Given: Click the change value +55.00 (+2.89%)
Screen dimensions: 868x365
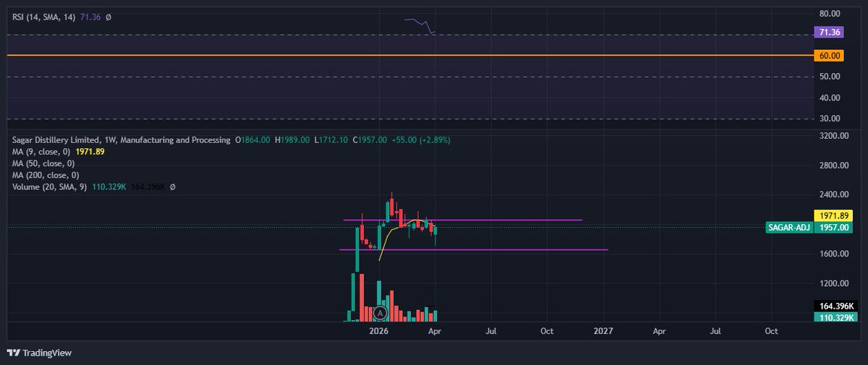Looking at the screenshot, I should [422, 139].
